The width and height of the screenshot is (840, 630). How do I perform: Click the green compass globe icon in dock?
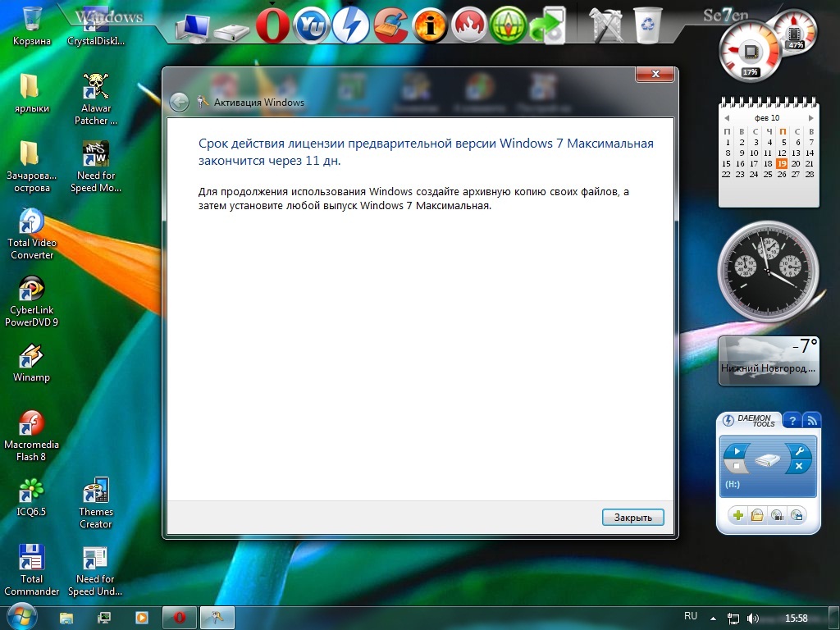[x=508, y=25]
